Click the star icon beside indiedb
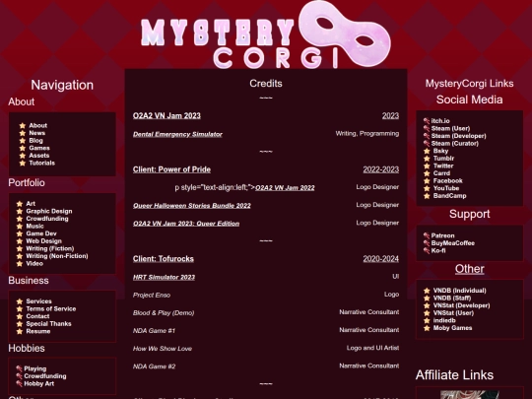The image size is (532, 399). tap(427, 320)
